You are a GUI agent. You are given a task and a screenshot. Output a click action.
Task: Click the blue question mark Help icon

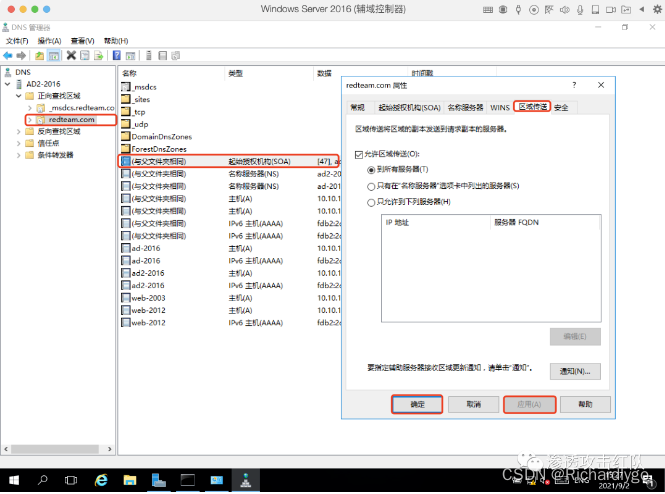coord(117,56)
